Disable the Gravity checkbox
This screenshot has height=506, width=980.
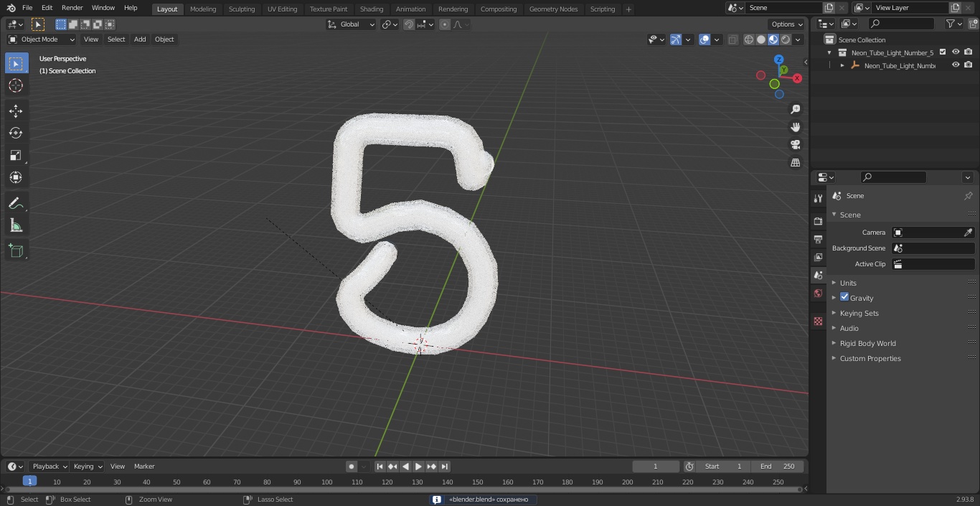[x=844, y=297]
